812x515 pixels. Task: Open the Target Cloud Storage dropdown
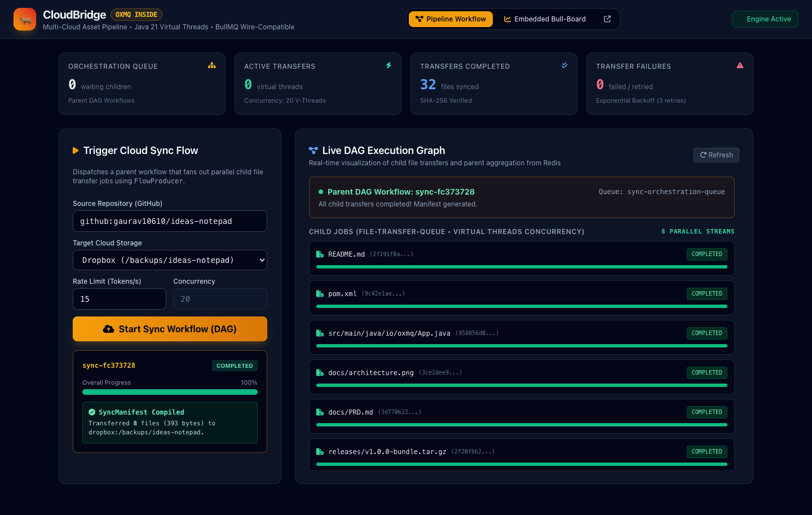tap(170, 260)
